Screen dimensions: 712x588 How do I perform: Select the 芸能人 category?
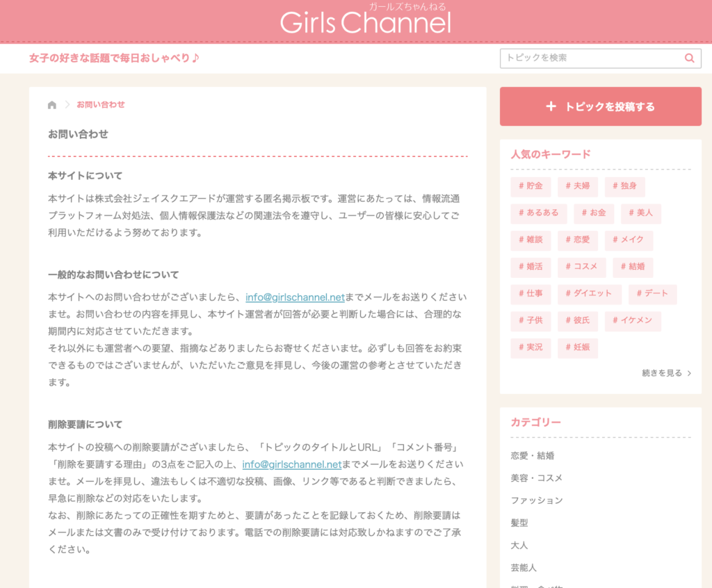[524, 567]
